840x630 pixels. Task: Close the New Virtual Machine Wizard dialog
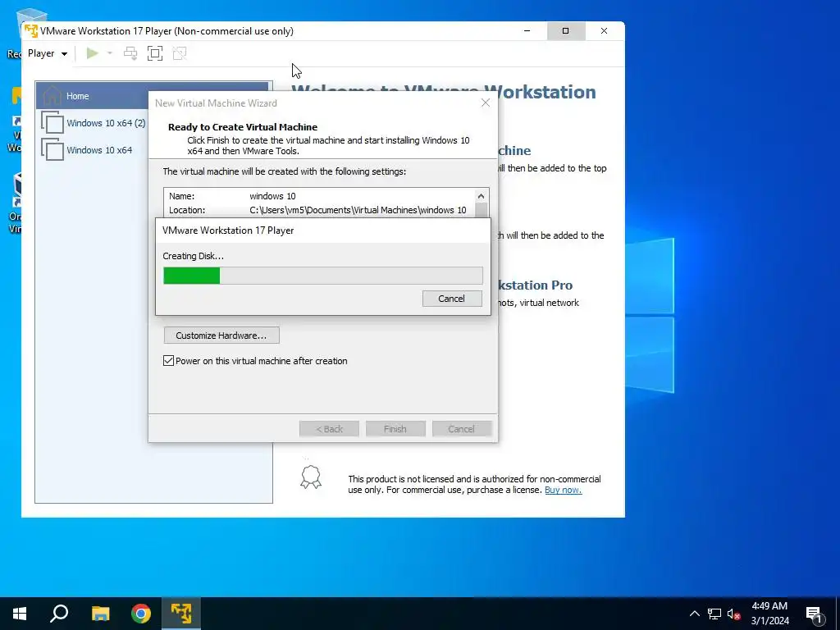pos(486,103)
